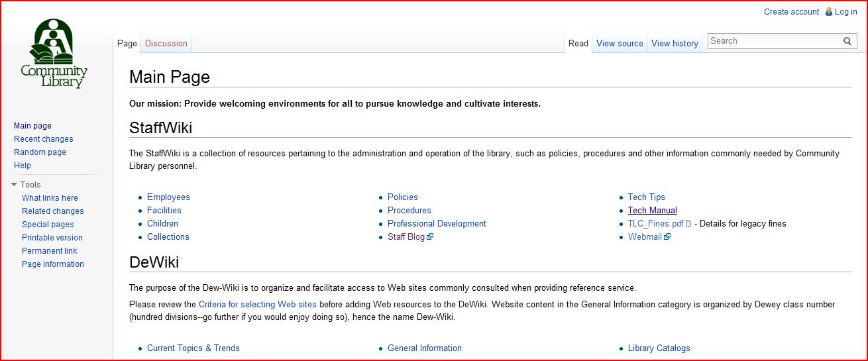The width and height of the screenshot is (868, 361).
Task: Open the View history tab
Action: (675, 44)
